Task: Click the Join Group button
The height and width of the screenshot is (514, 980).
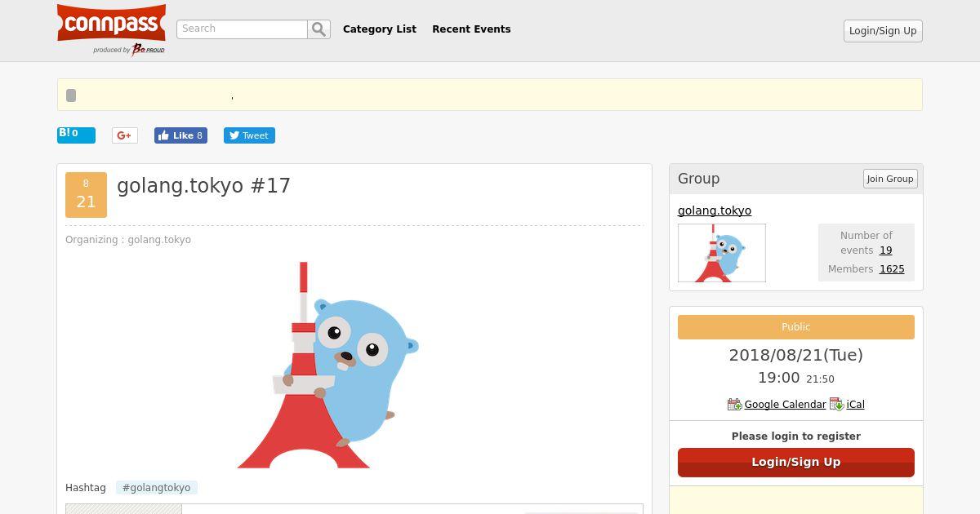Action: [890, 179]
